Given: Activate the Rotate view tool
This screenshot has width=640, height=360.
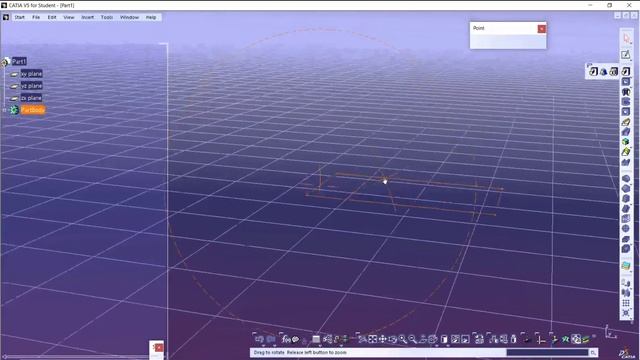Looking at the screenshot, I should coord(393,339).
